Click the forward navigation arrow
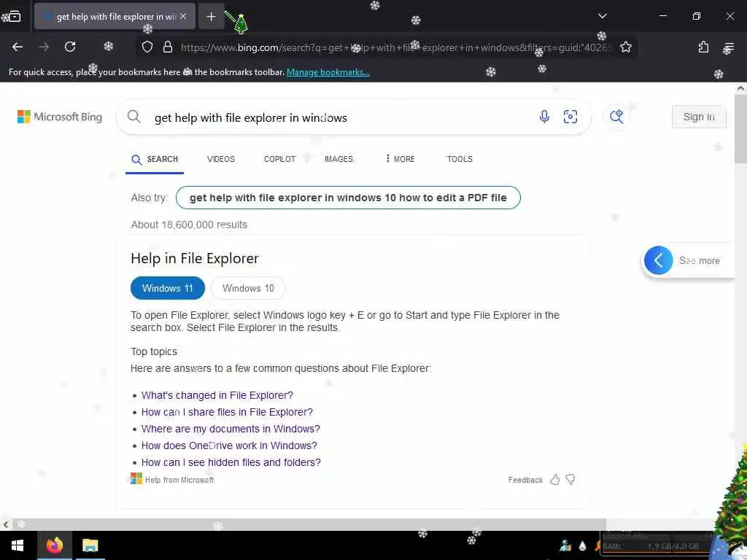 44,47
